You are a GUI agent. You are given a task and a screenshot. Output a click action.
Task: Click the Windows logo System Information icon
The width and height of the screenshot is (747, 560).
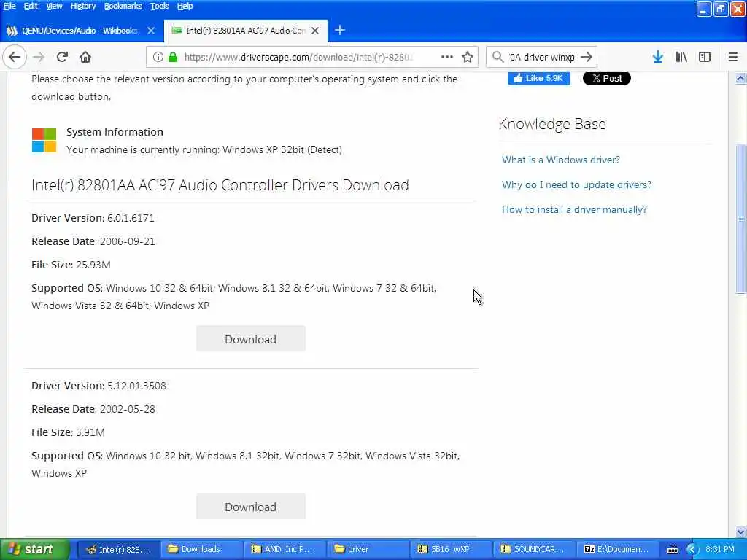[x=44, y=141]
